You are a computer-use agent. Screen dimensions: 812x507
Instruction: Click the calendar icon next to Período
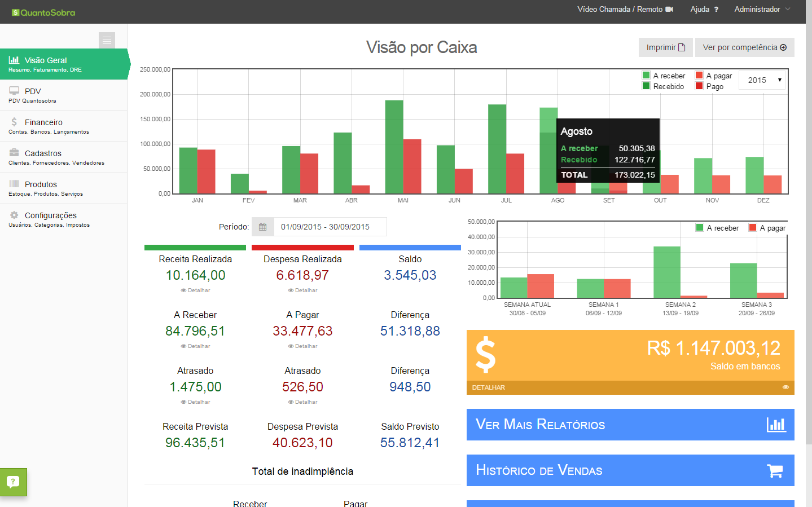[262, 227]
